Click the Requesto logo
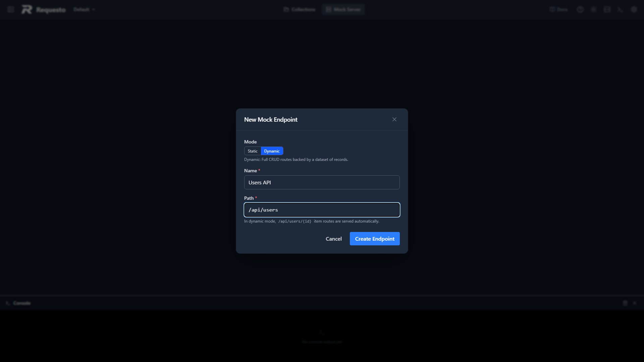Viewport: 644px width, 362px height. 44,9
